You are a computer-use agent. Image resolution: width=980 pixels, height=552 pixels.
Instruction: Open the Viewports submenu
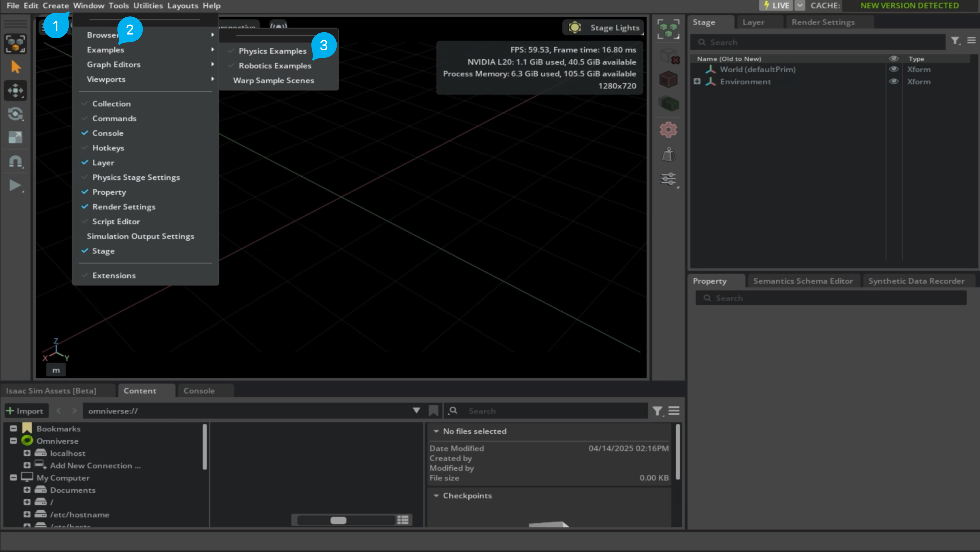tap(145, 79)
